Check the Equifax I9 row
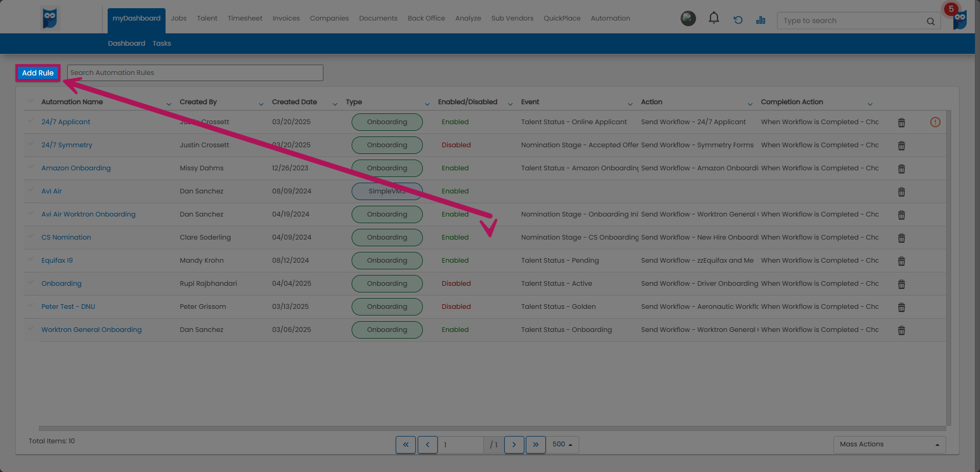980x472 pixels. coord(31,259)
